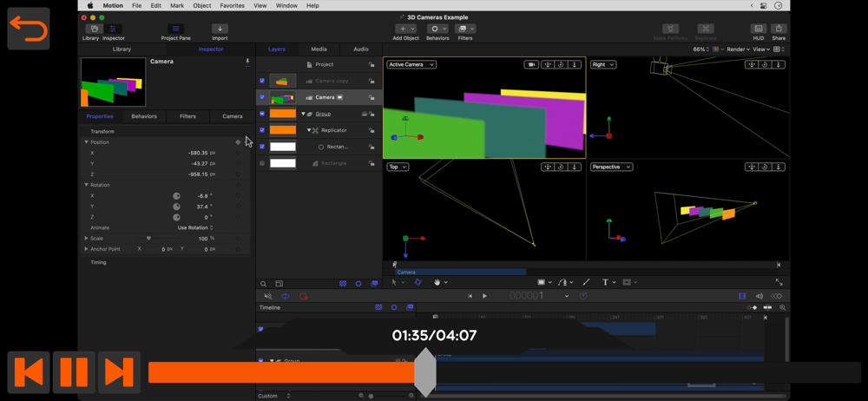Click the Library toolbar icon
The width and height of the screenshot is (868, 401).
(x=94, y=29)
